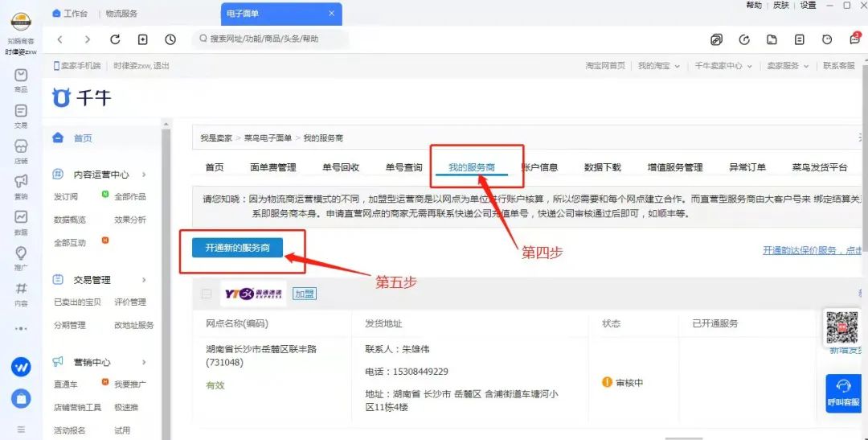Switch to the 我的服务商 tab
This screenshot has width=868, height=440.
coord(472,167)
